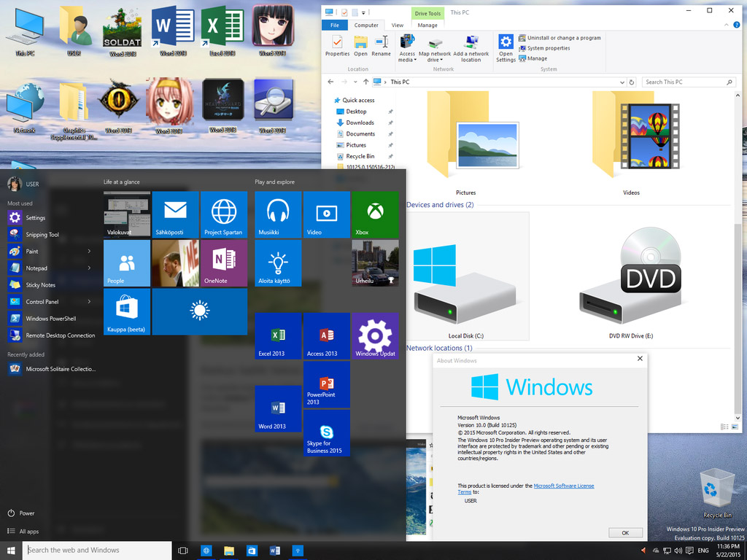
Task: Open the Snipping Tool from Start
Action: coord(50,234)
